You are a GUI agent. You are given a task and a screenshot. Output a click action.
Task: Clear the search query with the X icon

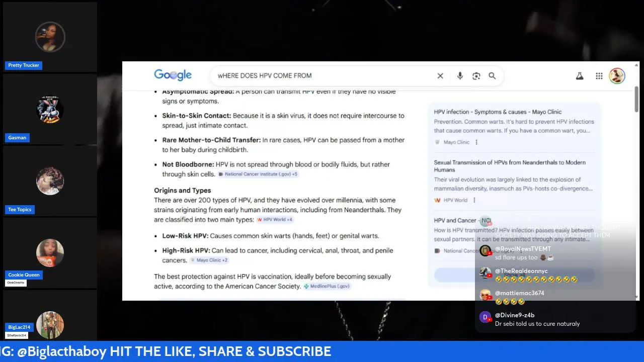tap(440, 76)
